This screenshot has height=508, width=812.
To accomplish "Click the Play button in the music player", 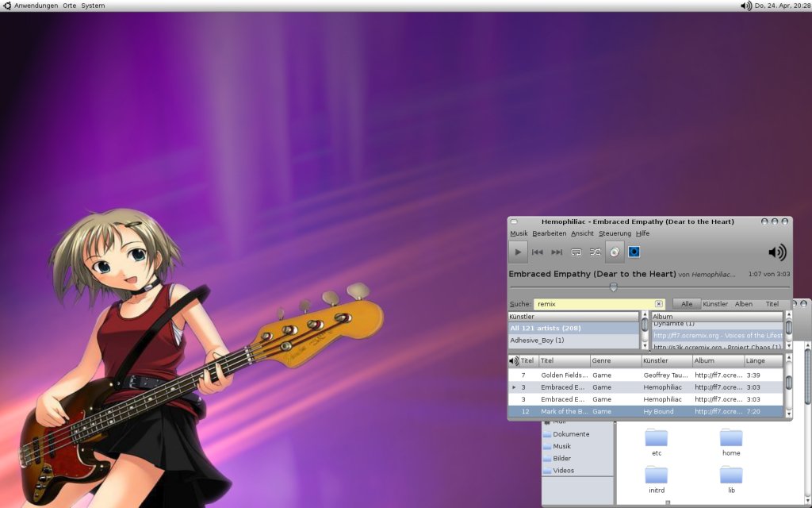I will (x=518, y=252).
